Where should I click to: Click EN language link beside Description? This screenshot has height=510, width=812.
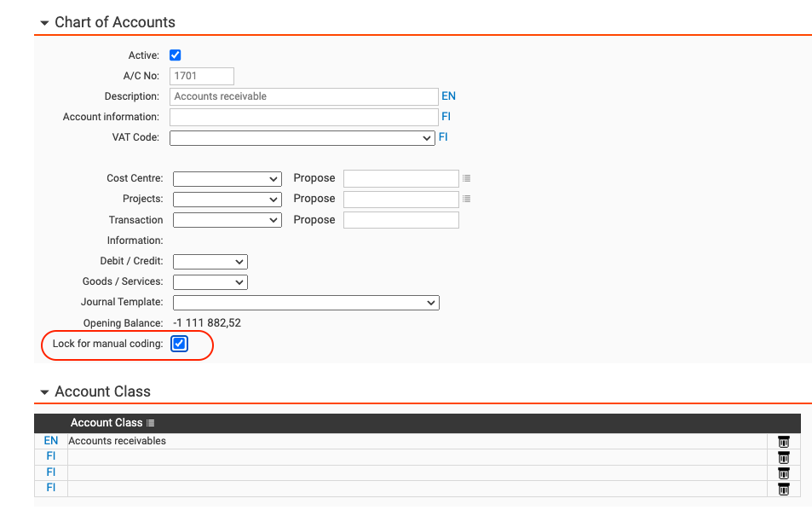click(x=448, y=96)
